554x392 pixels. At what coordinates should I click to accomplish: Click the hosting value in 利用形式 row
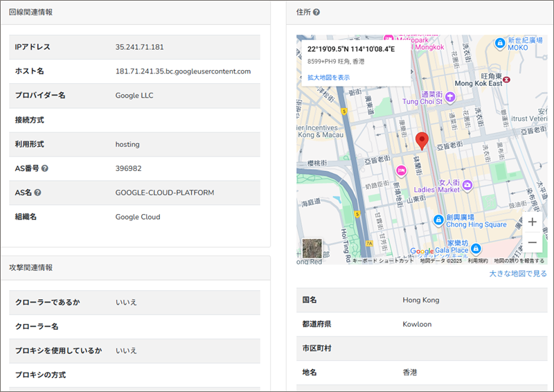coord(127,144)
